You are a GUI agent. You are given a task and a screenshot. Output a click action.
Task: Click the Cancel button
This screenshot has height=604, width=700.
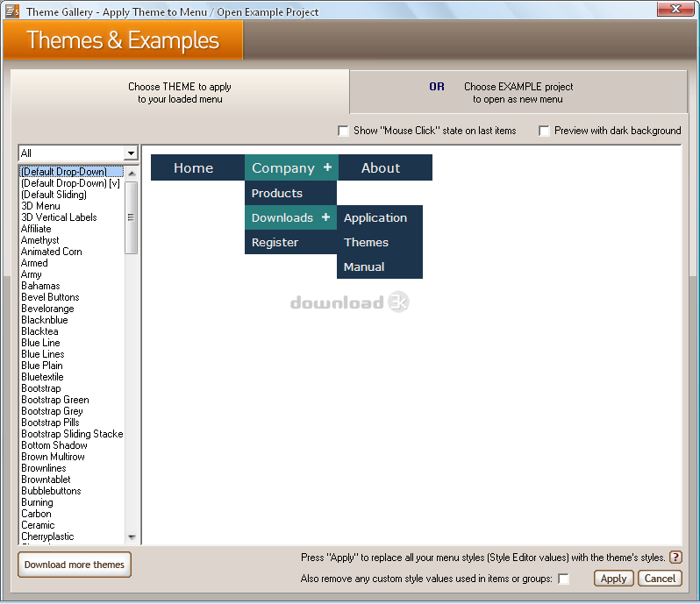point(661,579)
